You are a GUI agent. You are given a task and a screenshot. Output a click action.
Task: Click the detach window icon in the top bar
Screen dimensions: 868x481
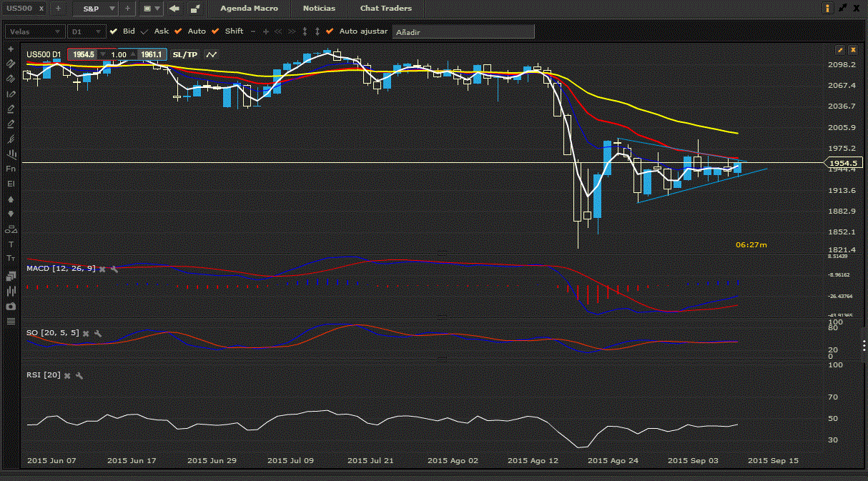tap(195, 9)
